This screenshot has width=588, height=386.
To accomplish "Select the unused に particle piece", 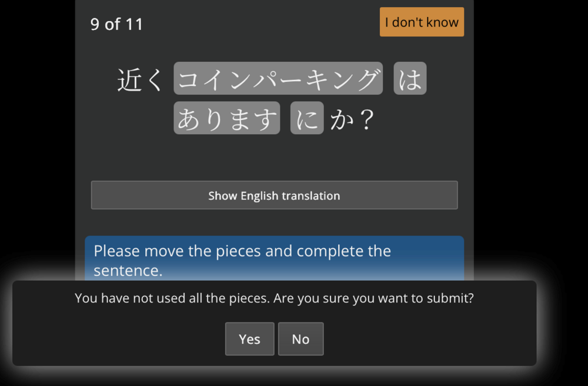I will pos(307,118).
